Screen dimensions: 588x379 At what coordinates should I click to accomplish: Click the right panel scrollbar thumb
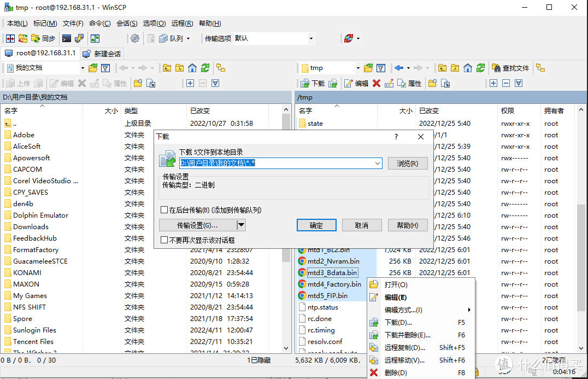580,258
